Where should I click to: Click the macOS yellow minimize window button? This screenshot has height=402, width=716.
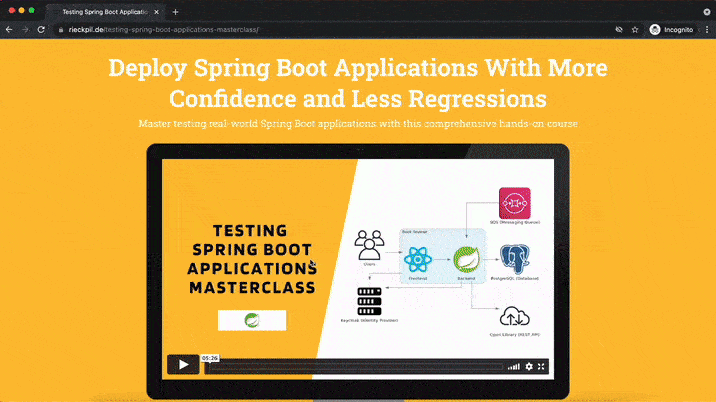(x=21, y=10)
